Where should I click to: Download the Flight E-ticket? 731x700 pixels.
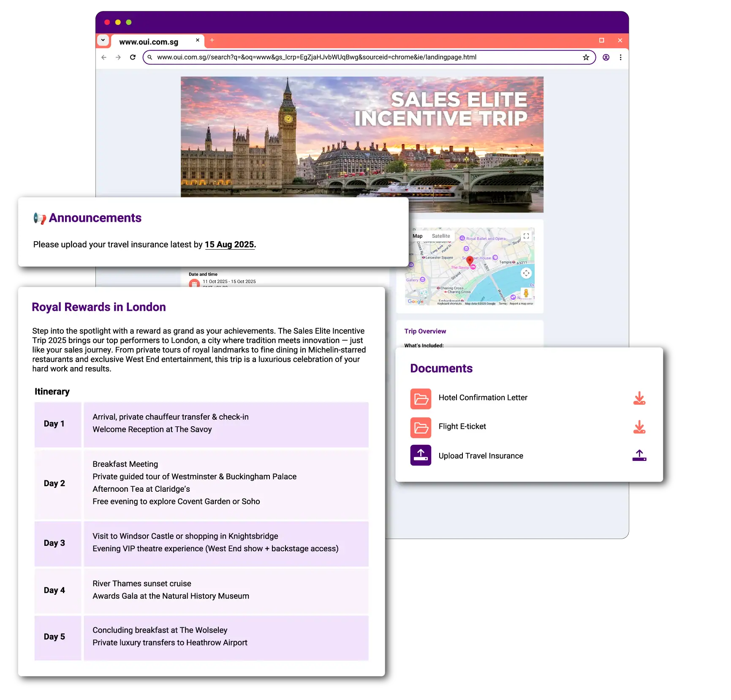[x=639, y=427]
